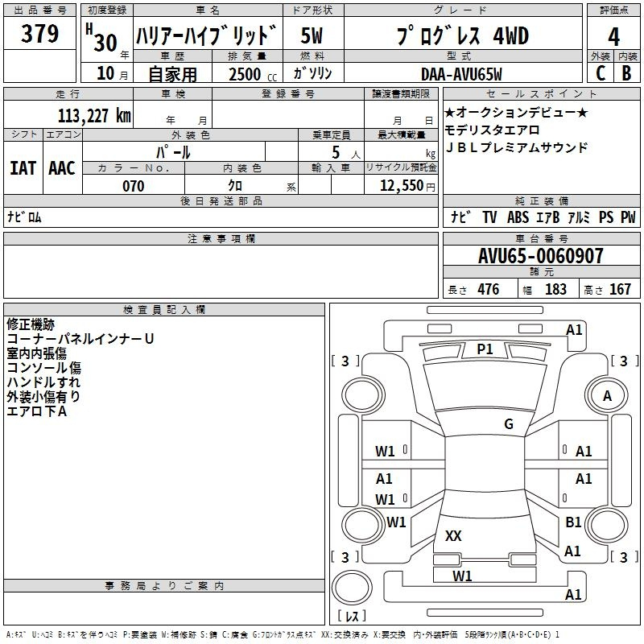644x644 pixels.
Task: Click the overall score 4
Action: pyautogui.click(x=613, y=36)
